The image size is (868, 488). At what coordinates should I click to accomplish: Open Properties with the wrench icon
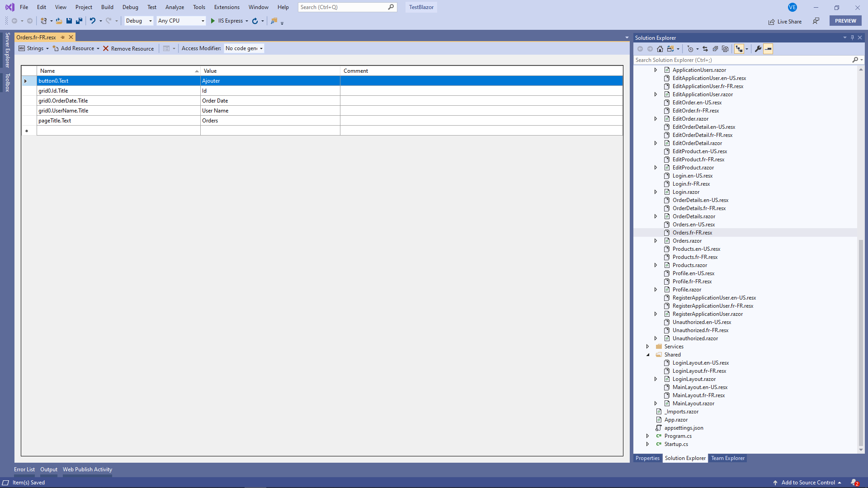click(758, 49)
